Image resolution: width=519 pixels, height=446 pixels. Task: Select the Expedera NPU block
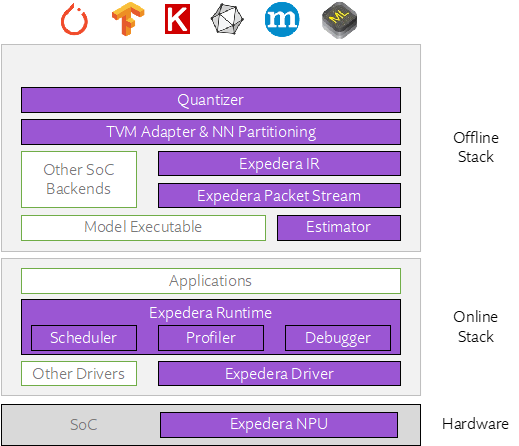(279, 425)
